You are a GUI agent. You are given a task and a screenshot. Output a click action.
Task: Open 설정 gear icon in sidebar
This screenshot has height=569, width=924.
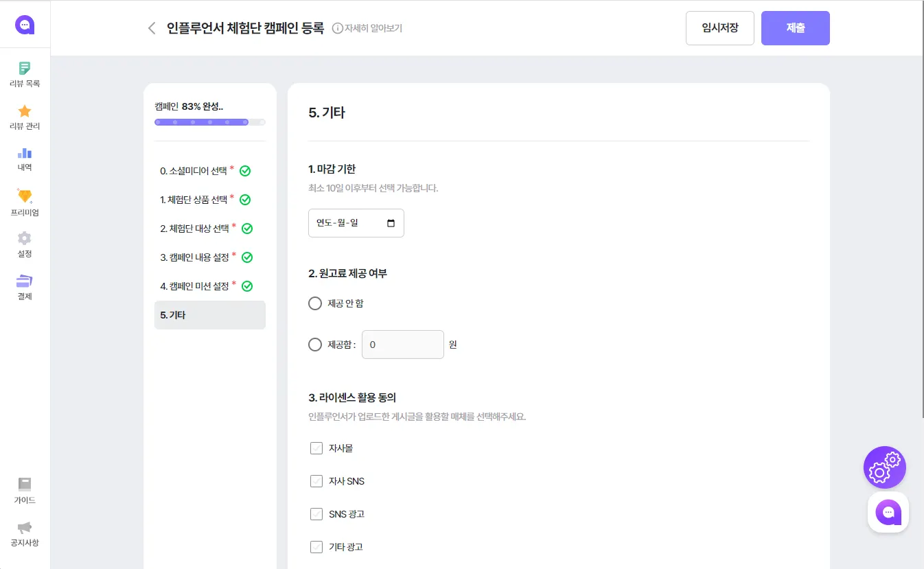pyautogui.click(x=25, y=238)
